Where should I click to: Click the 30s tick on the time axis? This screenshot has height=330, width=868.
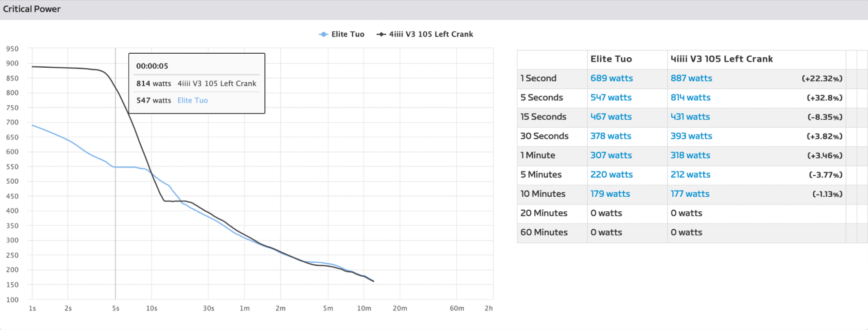(208, 308)
